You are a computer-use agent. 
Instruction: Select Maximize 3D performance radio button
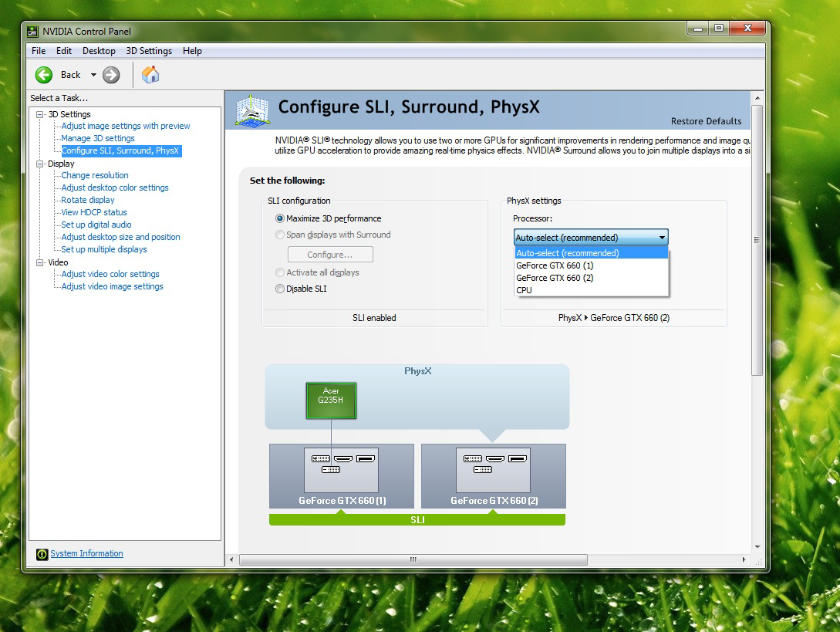[x=280, y=218]
